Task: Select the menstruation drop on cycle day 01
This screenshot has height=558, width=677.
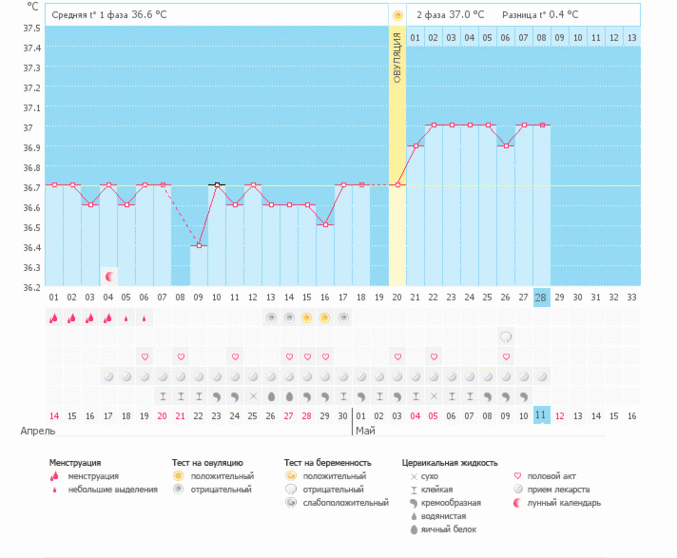Action: [54, 318]
